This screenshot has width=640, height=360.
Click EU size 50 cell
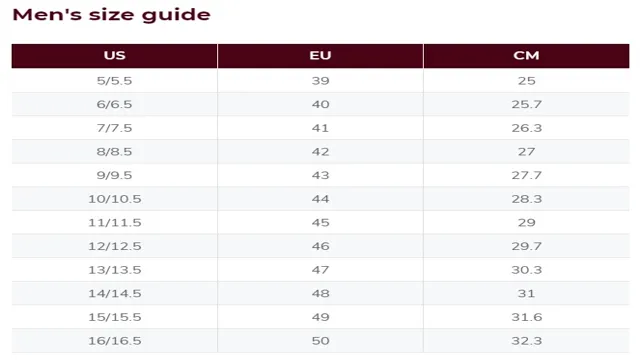pos(320,341)
